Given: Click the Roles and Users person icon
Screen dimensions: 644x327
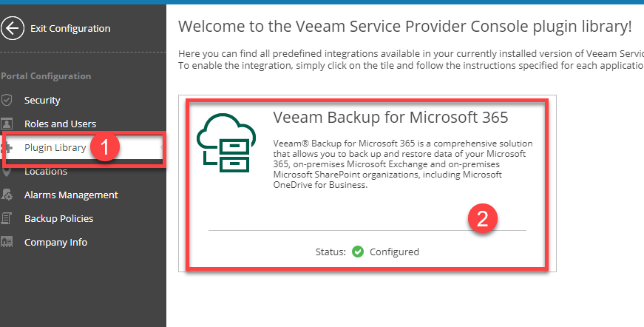Looking at the screenshot, I should click(x=7, y=124).
